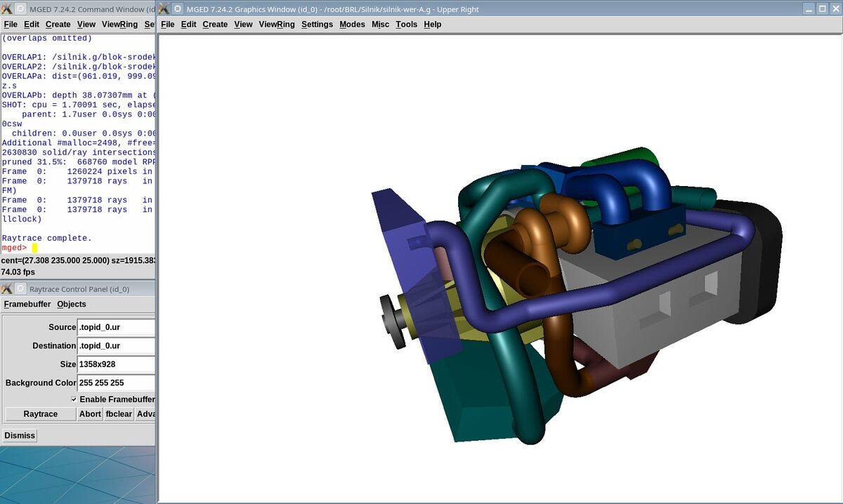Dismiss the Raytrace Control Panel
The height and width of the screenshot is (504, 843).
tap(20, 435)
